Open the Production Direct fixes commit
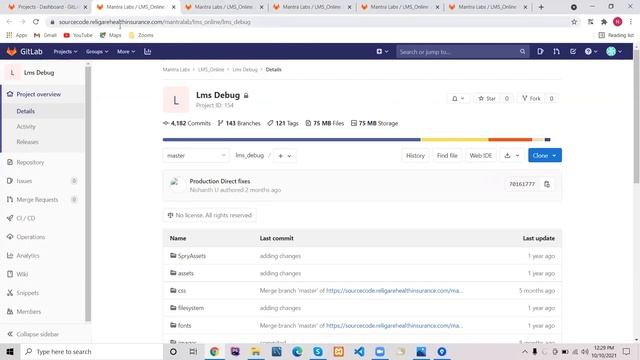 pyautogui.click(x=220, y=181)
